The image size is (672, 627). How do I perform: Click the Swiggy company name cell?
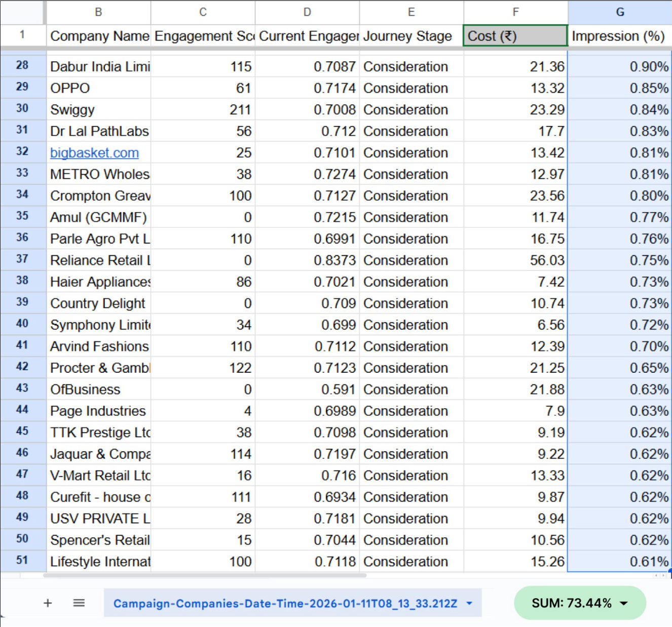point(98,110)
